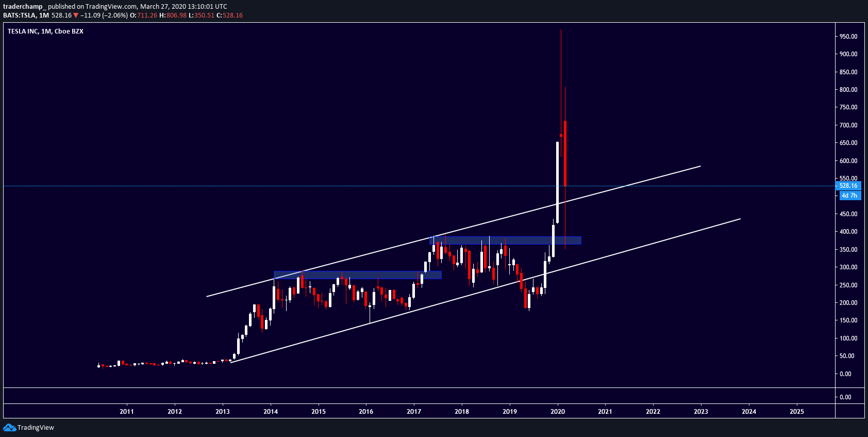Image resolution: width=868 pixels, height=437 pixels.
Task: Select the upper blue resistance zone rectangle
Action: (x=505, y=240)
